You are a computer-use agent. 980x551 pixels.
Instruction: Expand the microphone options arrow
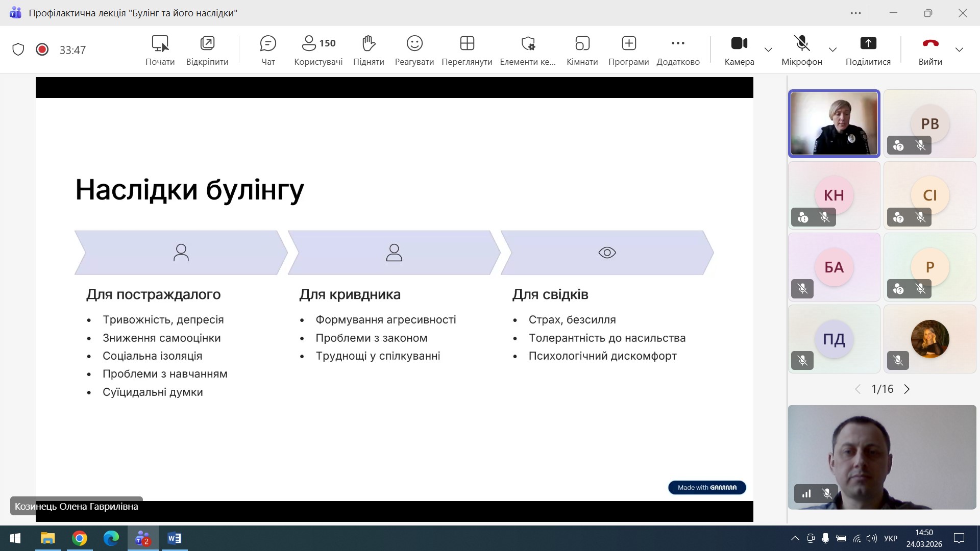(832, 49)
